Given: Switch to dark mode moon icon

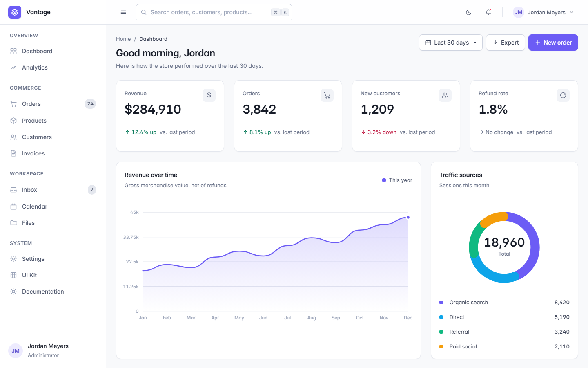Looking at the screenshot, I should 469,12.
